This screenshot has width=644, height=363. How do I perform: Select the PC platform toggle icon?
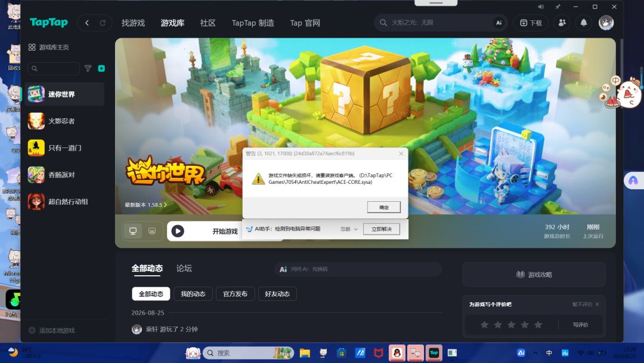132,231
